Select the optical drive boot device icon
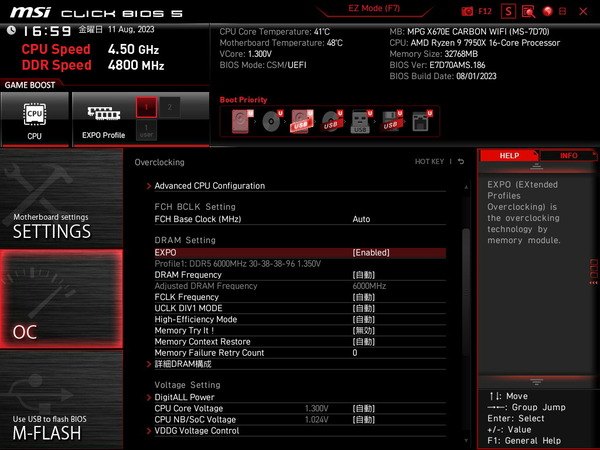The width and height of the screenshot is (600, 450). click(272, 121)
